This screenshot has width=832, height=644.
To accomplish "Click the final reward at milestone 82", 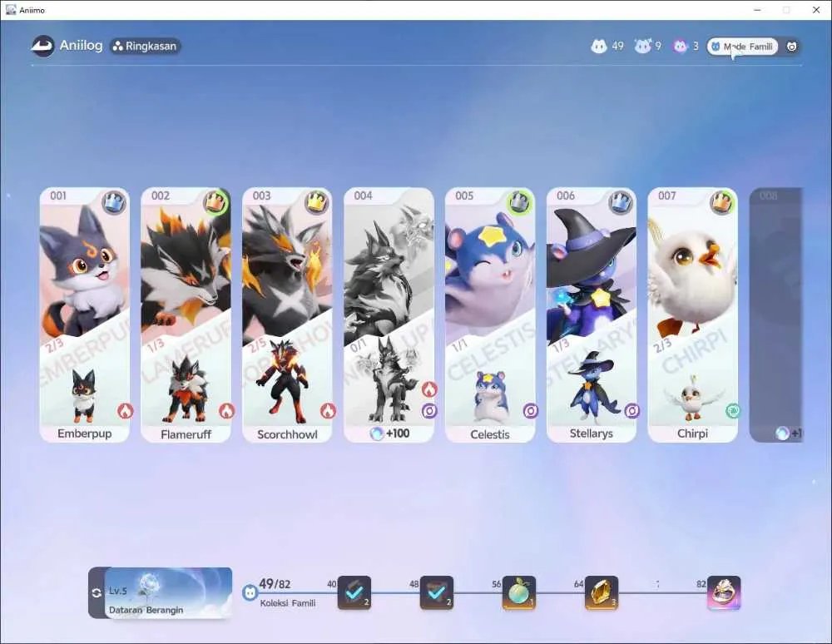I will pos(724,592).
